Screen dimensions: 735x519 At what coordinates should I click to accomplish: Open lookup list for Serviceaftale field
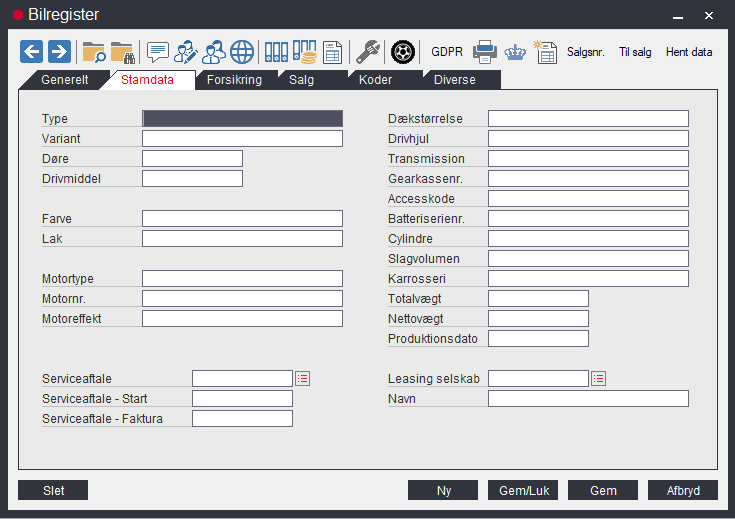click(303, 378)
